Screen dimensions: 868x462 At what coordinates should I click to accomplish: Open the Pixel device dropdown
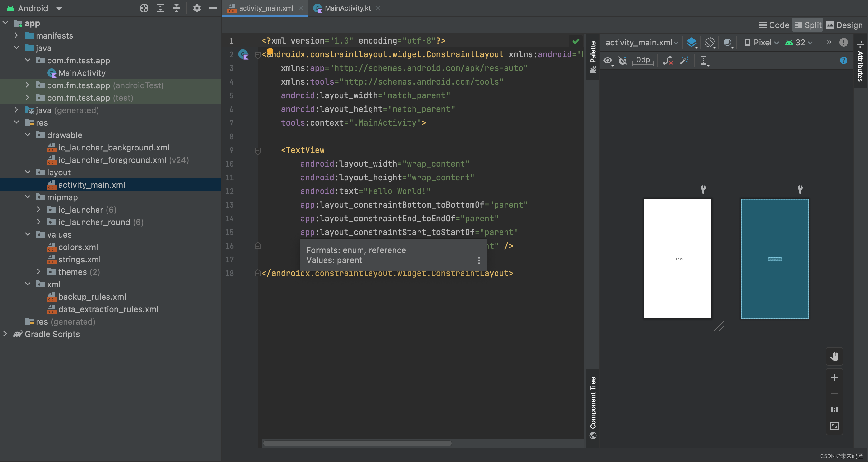761,43
